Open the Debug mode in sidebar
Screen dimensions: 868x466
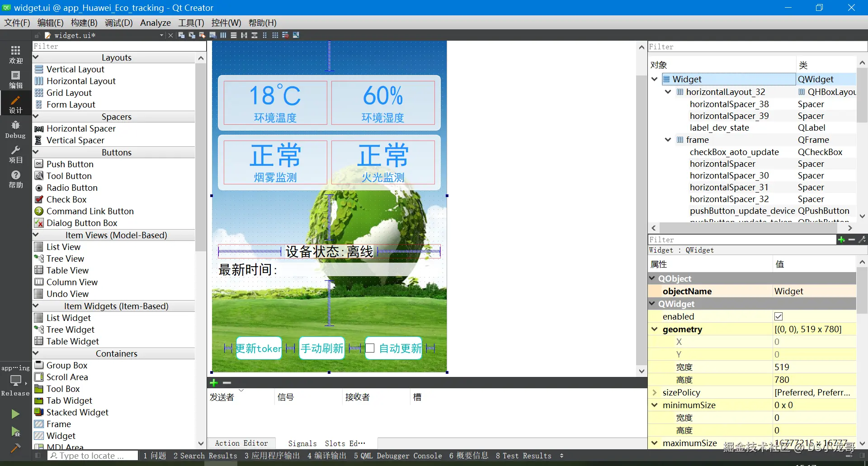coord(15,130)
